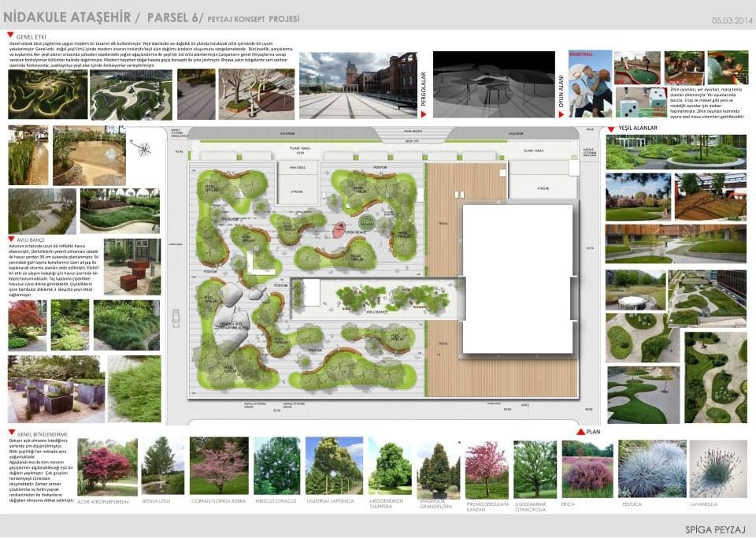Select the Acer Atropurpureum tree photo
The height and width of the screenshot is (539, 756).
click(x=104, y=467)
